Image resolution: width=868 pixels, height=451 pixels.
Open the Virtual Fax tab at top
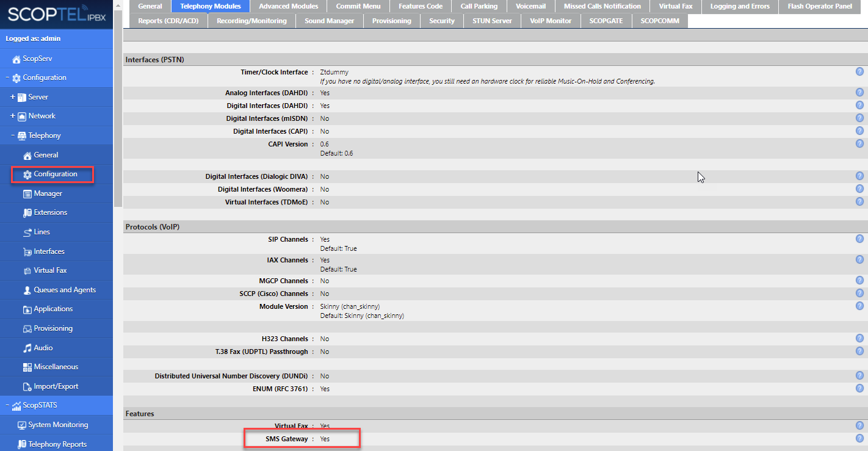click(675, 6)
